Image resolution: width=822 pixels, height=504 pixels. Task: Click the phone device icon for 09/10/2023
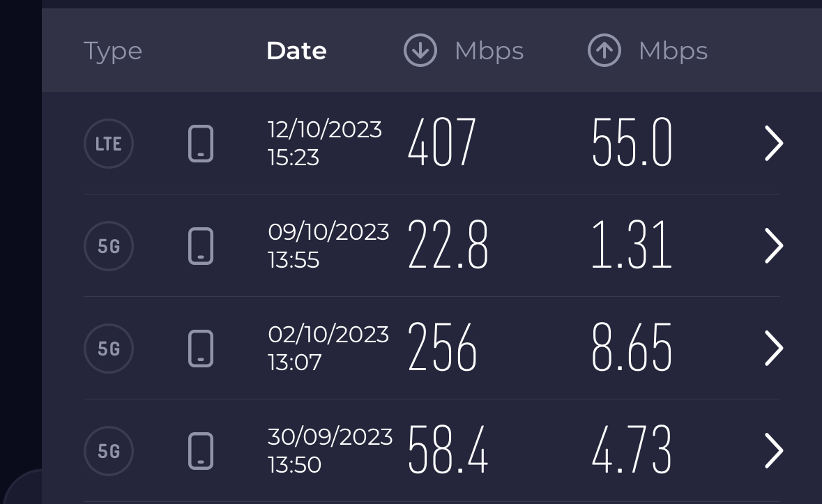click(x=201, y=246)
